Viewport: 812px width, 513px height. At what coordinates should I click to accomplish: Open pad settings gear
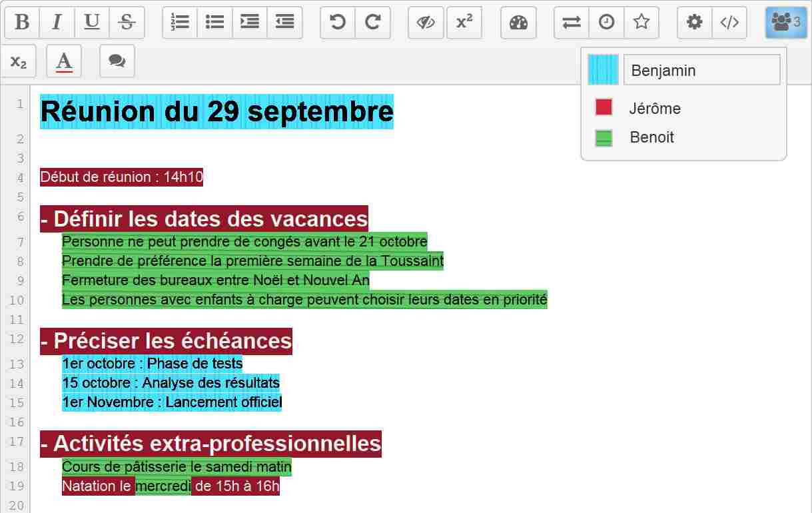coord(695,23)
